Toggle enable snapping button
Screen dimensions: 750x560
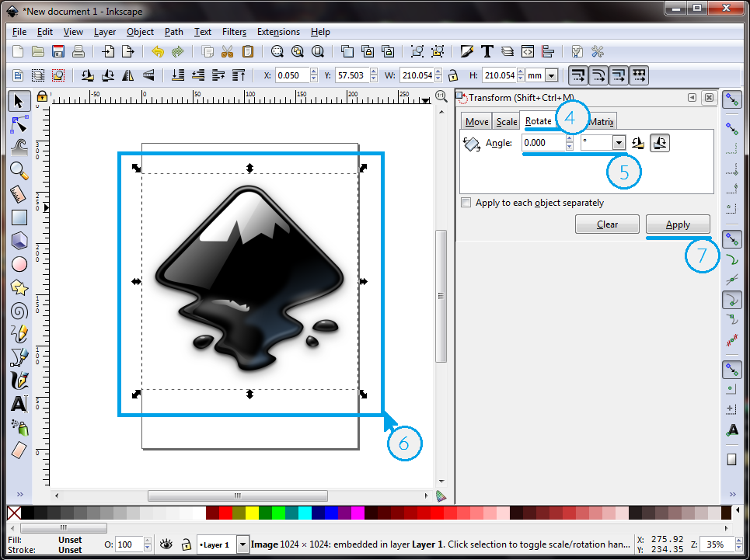point(732,100)
